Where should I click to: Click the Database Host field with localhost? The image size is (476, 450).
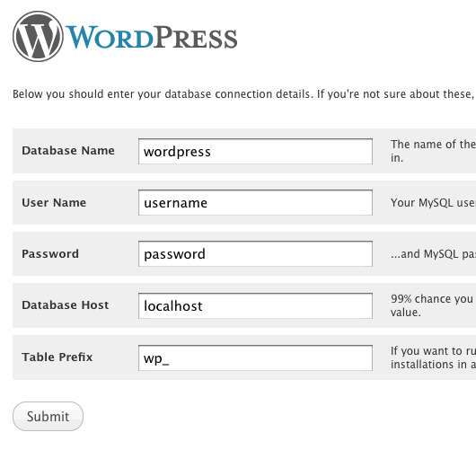(255, 305)
